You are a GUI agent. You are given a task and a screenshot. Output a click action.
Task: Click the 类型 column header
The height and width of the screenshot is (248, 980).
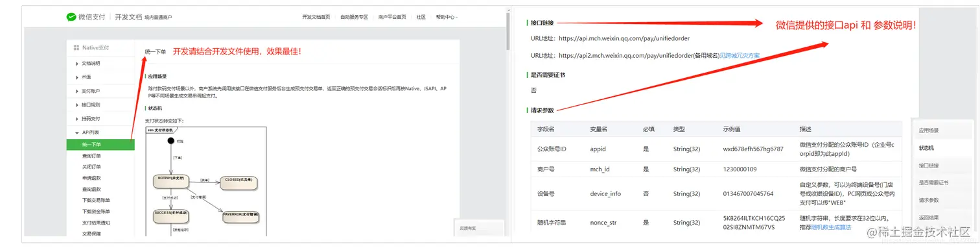pos(679,129)
